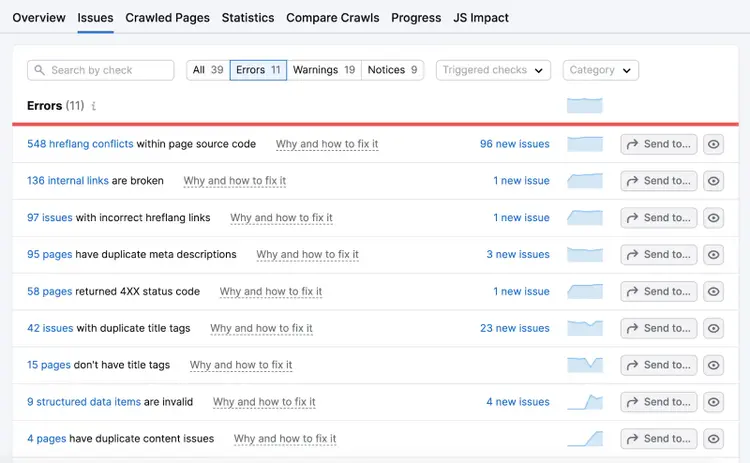Viewport: 750px width, 463px height.
Task: Filter by Notices 9
Action: 392,70
